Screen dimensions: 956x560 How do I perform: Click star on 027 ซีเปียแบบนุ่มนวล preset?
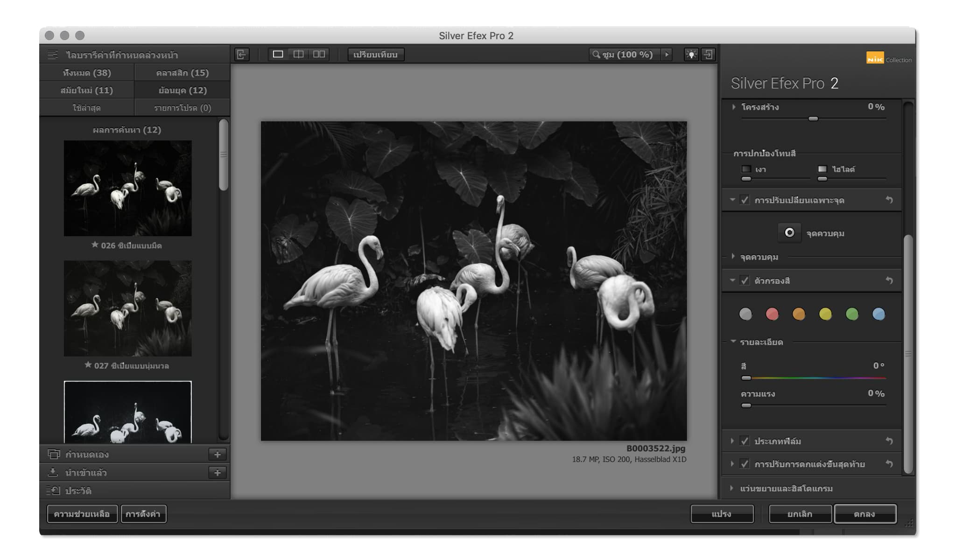[88, 365]
